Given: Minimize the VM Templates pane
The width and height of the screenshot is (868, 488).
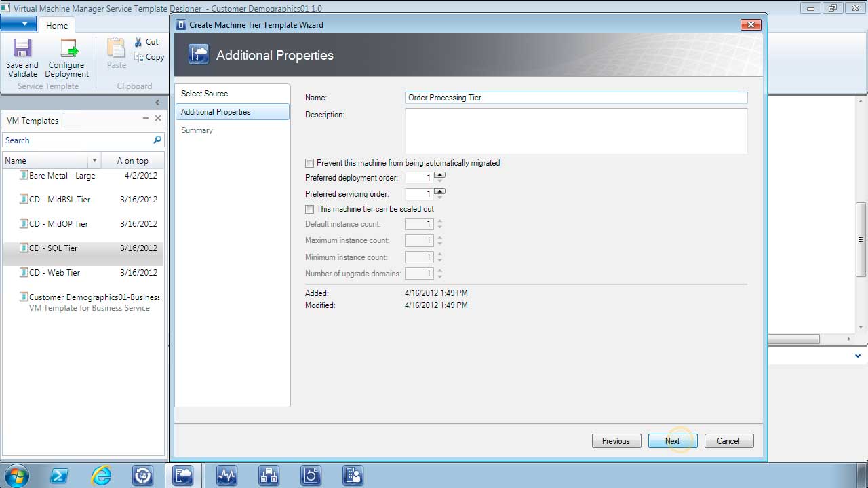Looking at the screenshot, I should (x=146, y=118).
